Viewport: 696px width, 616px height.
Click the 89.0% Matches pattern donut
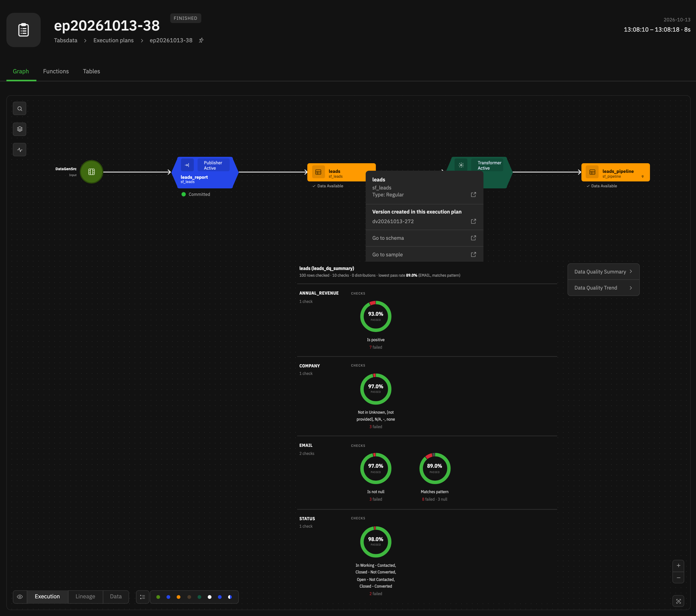pyautogui.click(x=434, y=468)
